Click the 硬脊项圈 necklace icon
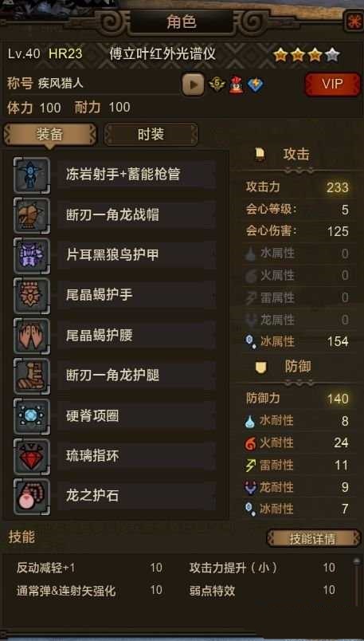 click(32, 416)
